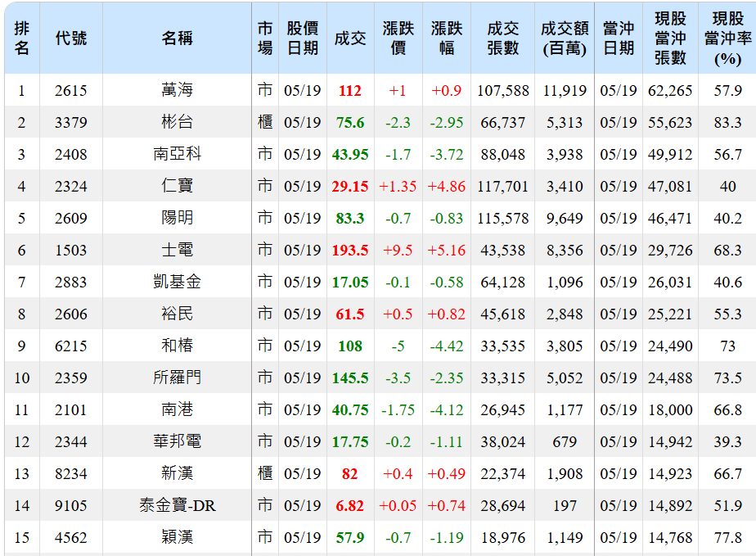Select 彬台 day-trade rate 83.3

click(727, 122)
